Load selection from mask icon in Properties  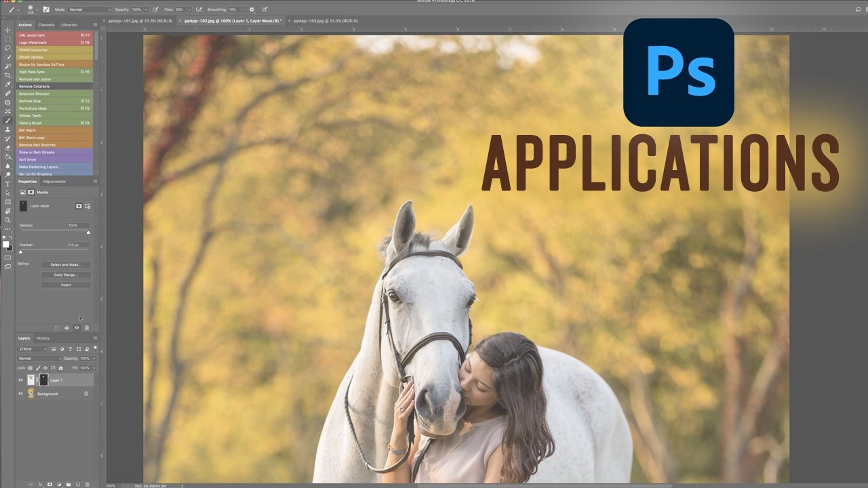click(56, 328)
